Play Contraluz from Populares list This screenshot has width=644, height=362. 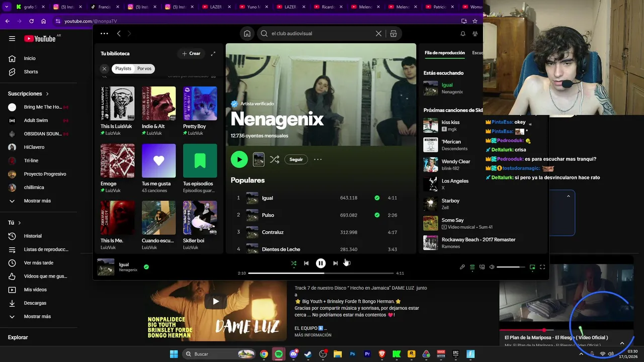click(321, 232)
